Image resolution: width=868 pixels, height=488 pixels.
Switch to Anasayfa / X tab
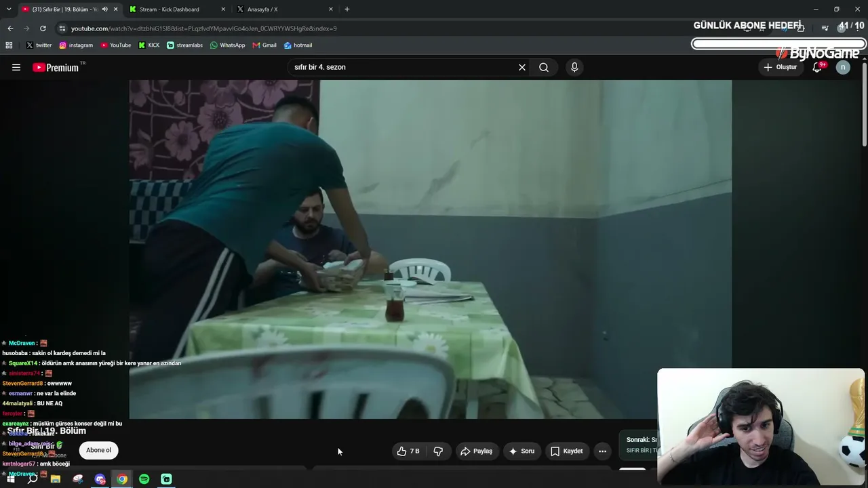(284, 9)
